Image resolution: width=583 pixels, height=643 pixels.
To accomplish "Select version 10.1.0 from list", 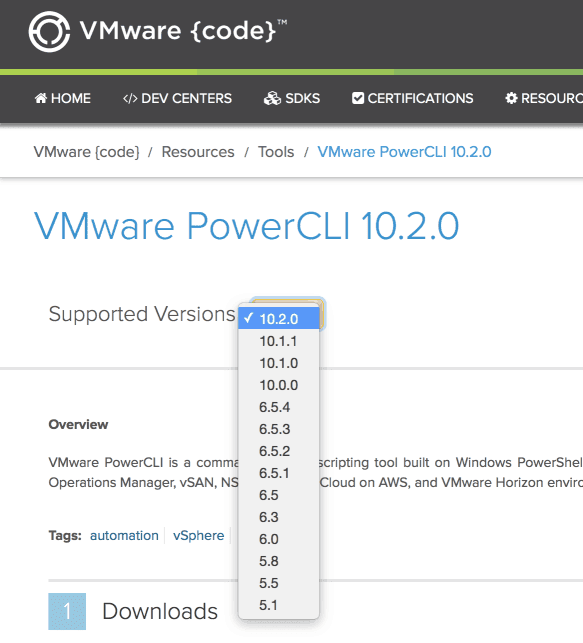I will click(279, 363).
